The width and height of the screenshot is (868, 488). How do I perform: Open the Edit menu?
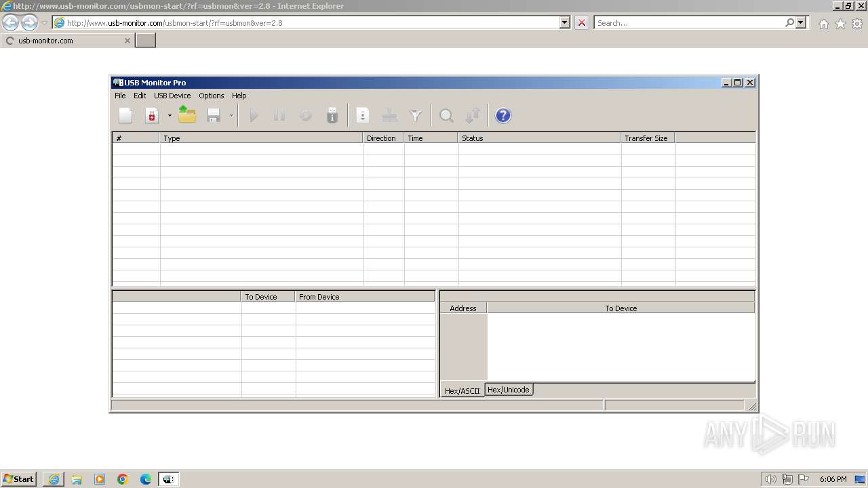(x=140, y=96)
